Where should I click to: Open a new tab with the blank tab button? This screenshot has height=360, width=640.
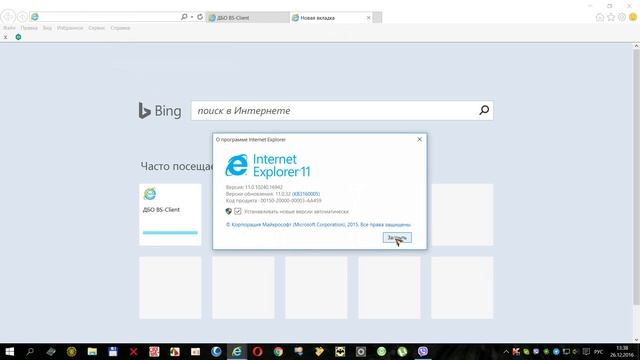coord(378,18)
